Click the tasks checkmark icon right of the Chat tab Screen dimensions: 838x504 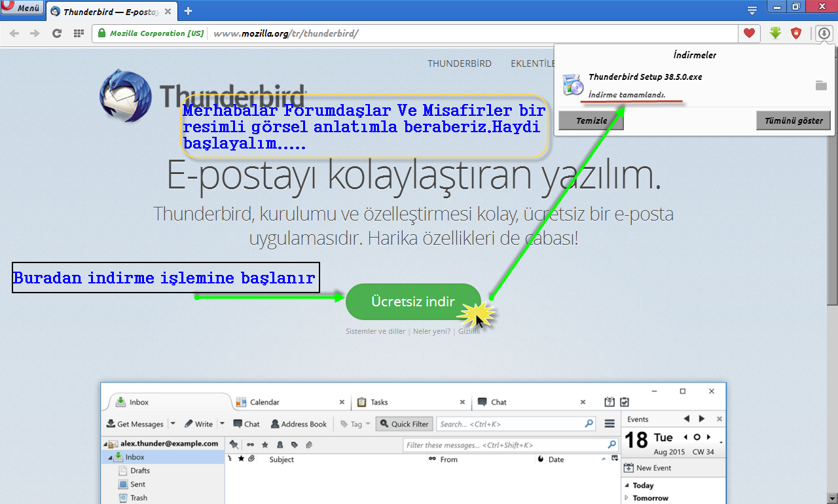[x=625, y=402]
